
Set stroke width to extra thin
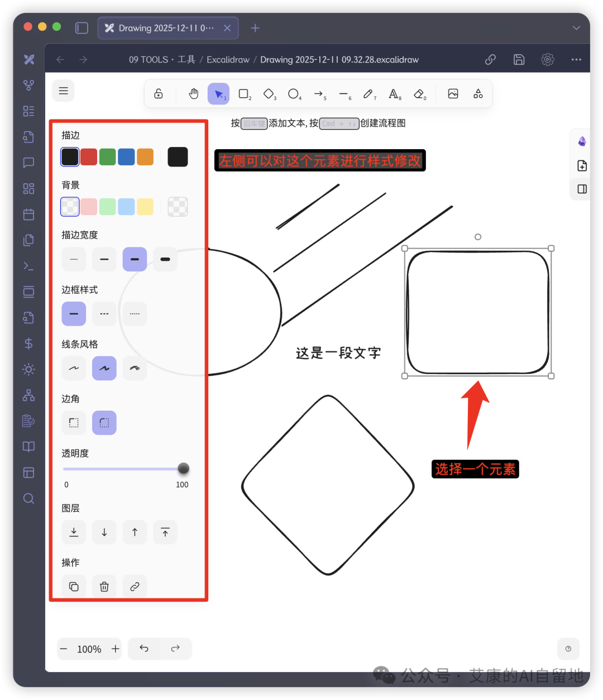click(x=74, y=259)
